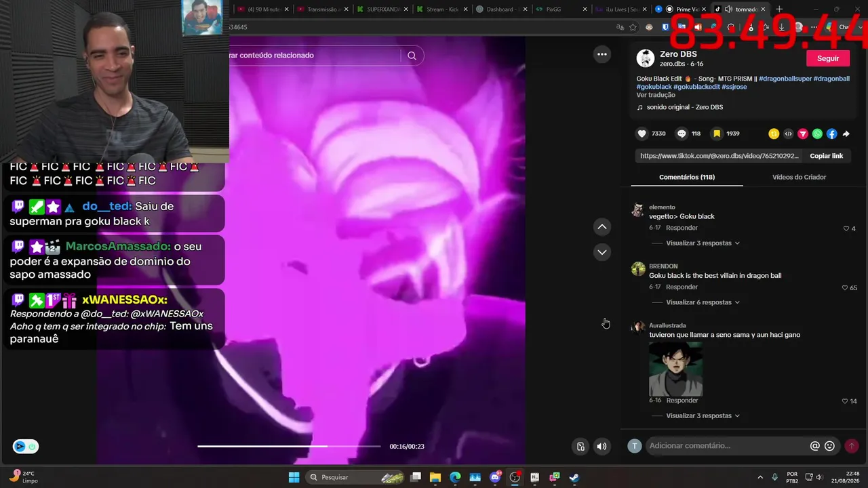Open BRENDON's profile avatar
The height and width of the screenshot is (488, 868).
coord(638,269)
